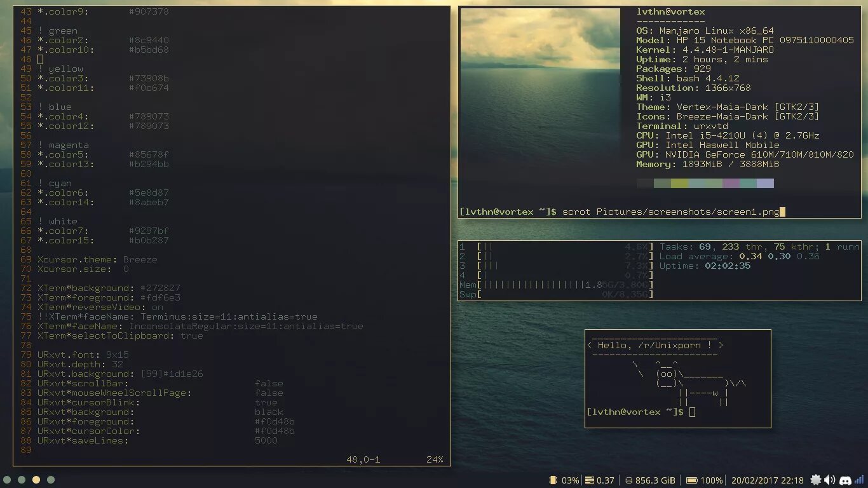Click the htop 'Uptime: 02:02:35' text
This screenshot has width=868, height=488.
coord(705,266)
